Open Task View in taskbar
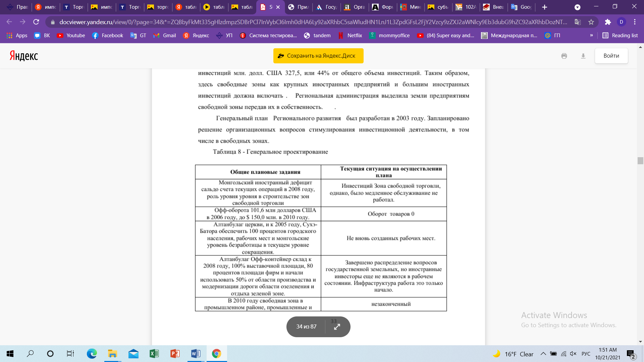Screen dimensions: 644x362 pos(70,354)
